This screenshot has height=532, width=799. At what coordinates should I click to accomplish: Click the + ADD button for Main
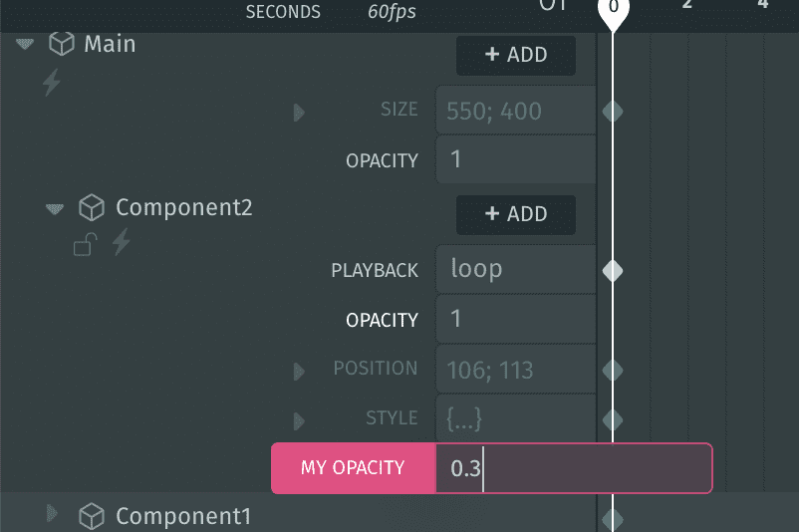pos(516,55)
